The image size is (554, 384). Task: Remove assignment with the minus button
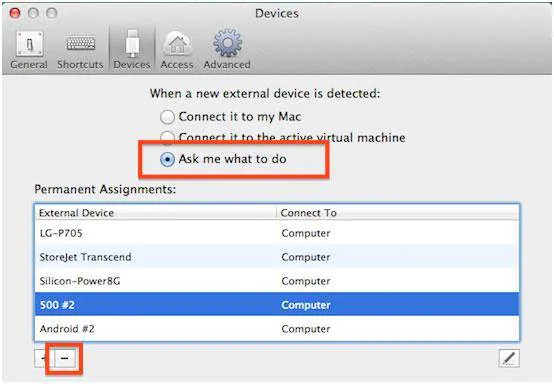pos(64,359)
